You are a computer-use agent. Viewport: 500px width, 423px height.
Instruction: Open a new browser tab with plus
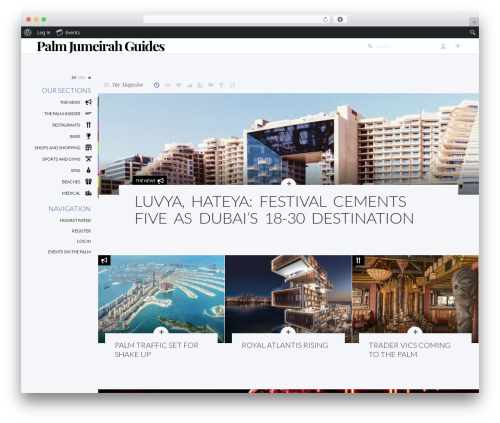(474, 22)
